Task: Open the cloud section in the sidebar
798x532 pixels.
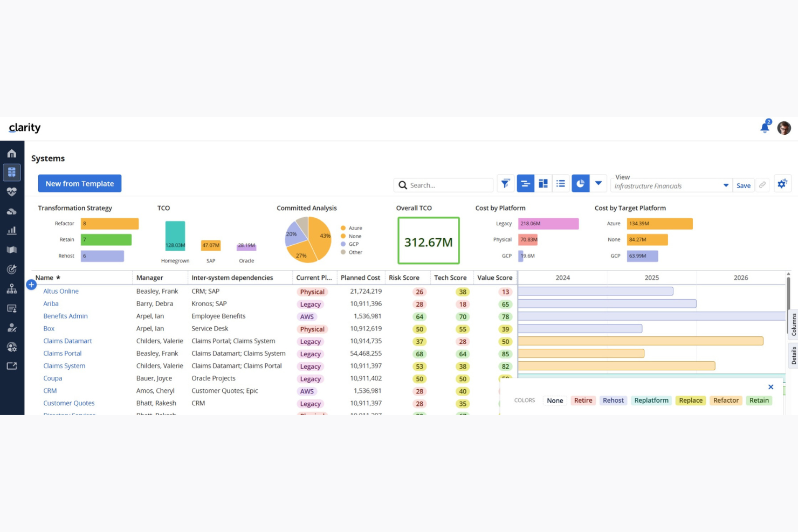Action: point(12,211)
